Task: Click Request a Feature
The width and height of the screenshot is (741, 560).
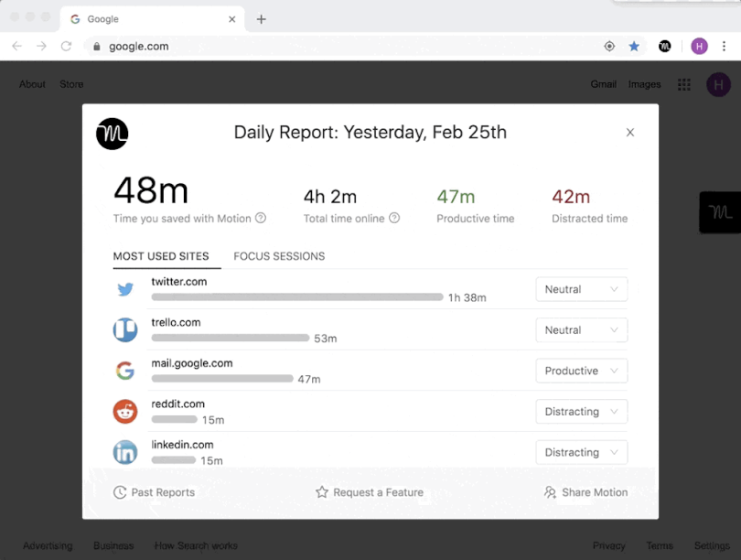Action: pos(370,492)
